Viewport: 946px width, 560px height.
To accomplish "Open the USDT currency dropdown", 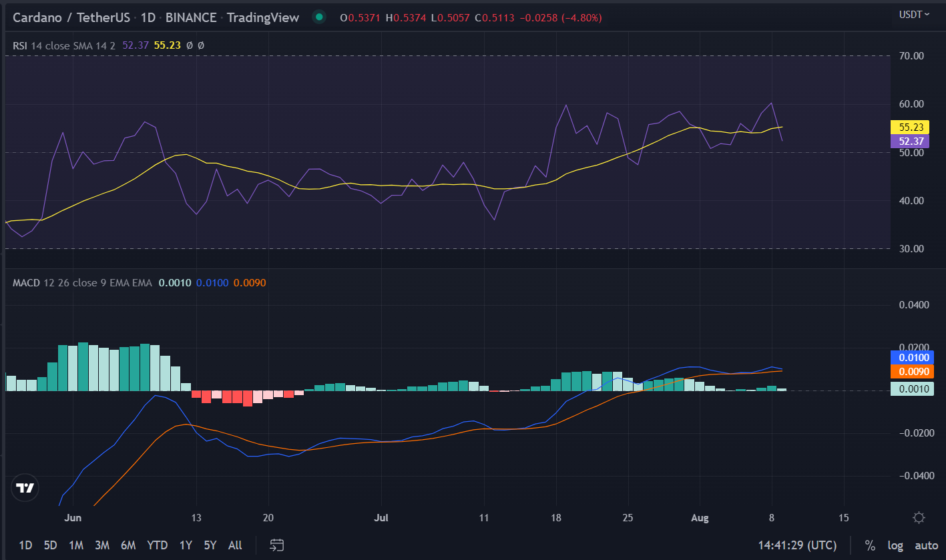I will pyautogui.click(x=915, y=14).
